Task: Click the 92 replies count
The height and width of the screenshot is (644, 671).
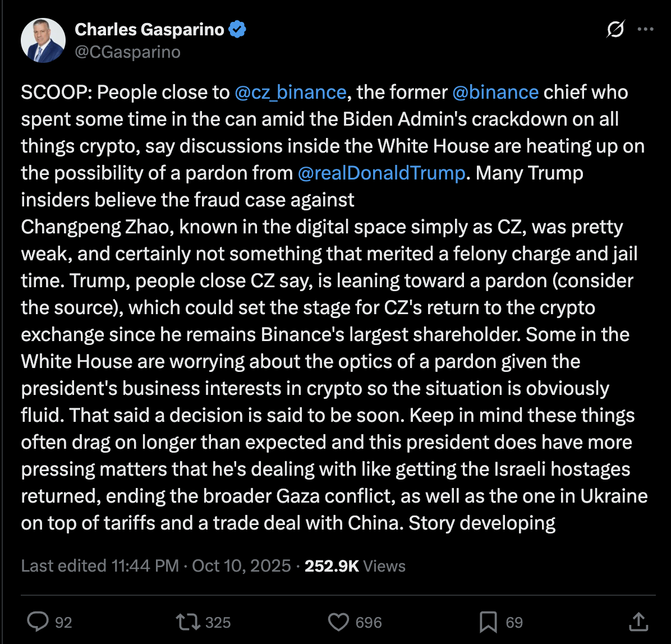Action: [64, 622]
